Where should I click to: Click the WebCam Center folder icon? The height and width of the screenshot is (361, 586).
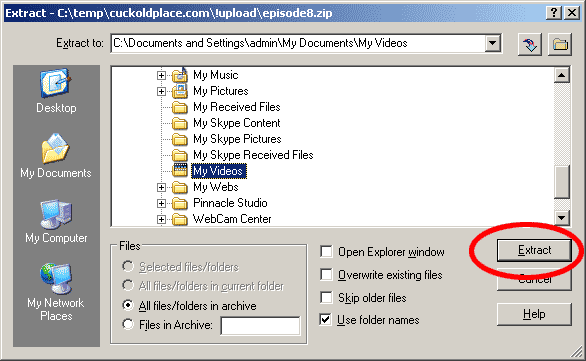180,219
